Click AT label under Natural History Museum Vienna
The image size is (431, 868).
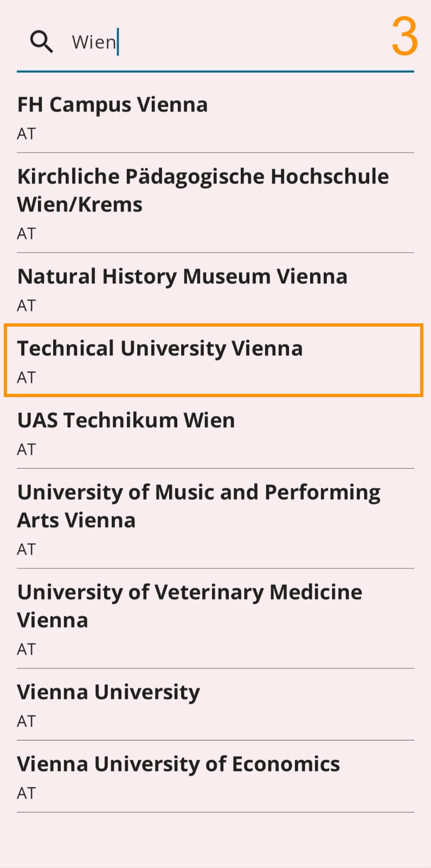coord(27,306)
